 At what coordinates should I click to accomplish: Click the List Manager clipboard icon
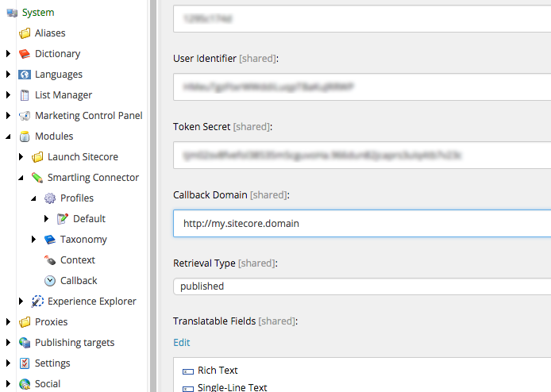pos(25,95)
